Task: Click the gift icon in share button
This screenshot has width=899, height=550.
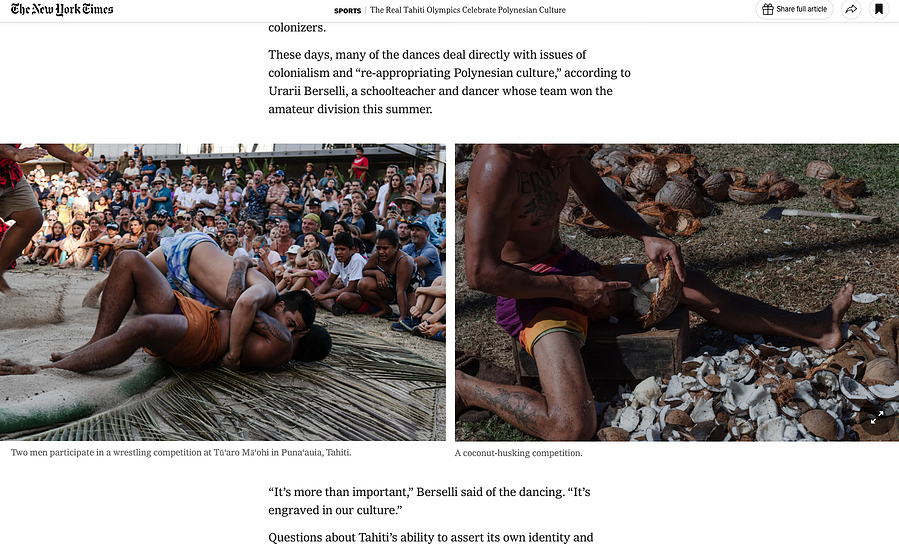Action: 767,9
